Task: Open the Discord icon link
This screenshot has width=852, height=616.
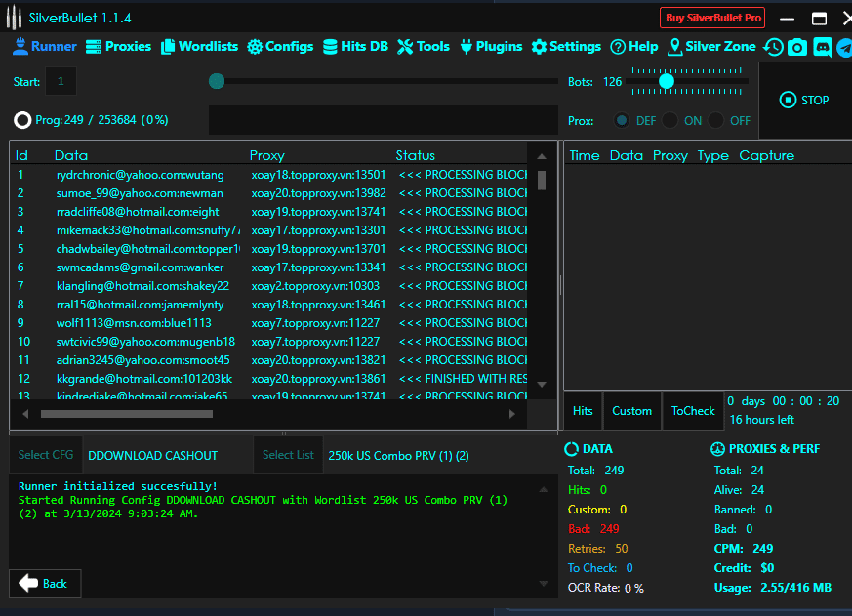Action: [x=822, y=47]
